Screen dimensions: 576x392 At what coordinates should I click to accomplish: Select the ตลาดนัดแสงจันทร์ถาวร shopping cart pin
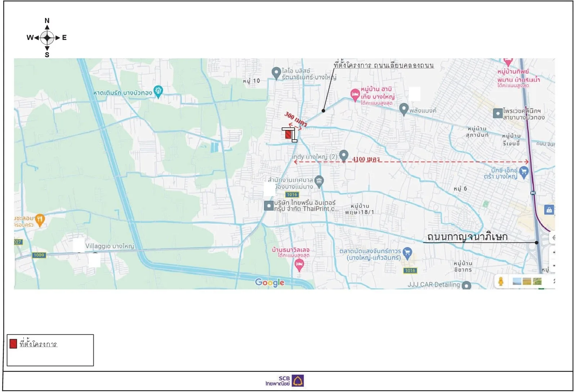pos(407,253)
